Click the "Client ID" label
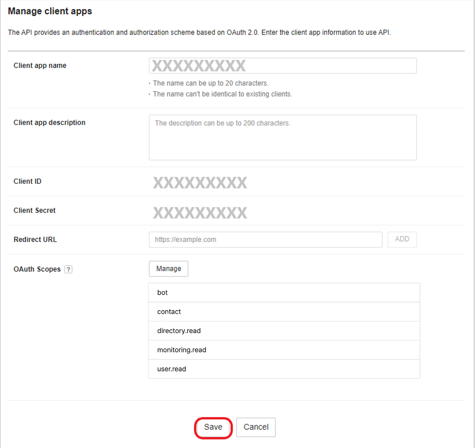 click(x=28, y=181)
